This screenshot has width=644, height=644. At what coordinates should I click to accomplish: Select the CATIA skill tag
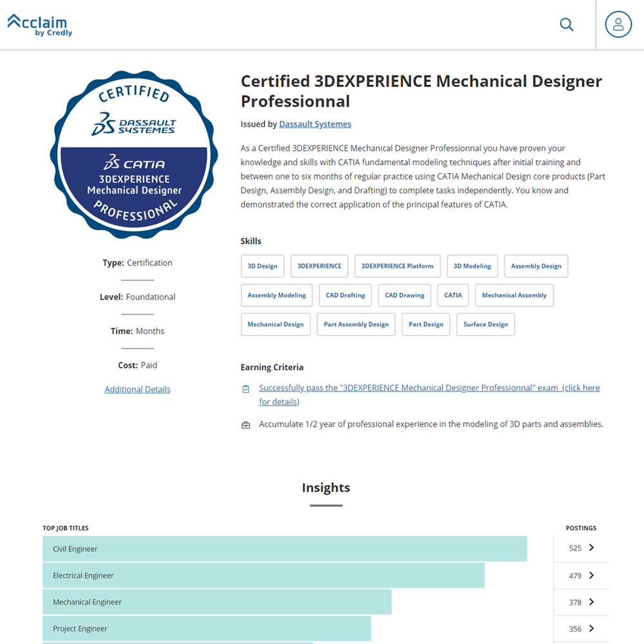pyautogui.click(x=453, y=296)
